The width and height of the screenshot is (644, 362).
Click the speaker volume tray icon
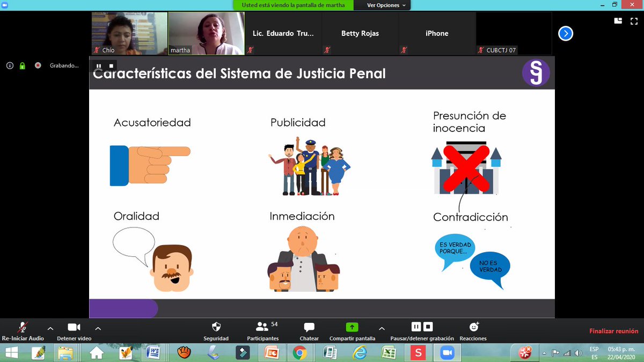tap(578, 353)
